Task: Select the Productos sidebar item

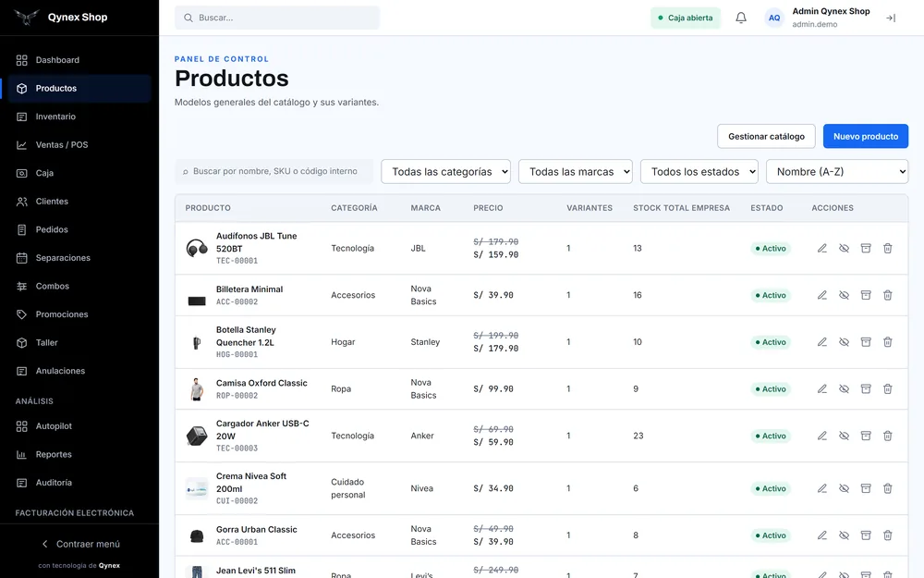Action: point(79,89)
